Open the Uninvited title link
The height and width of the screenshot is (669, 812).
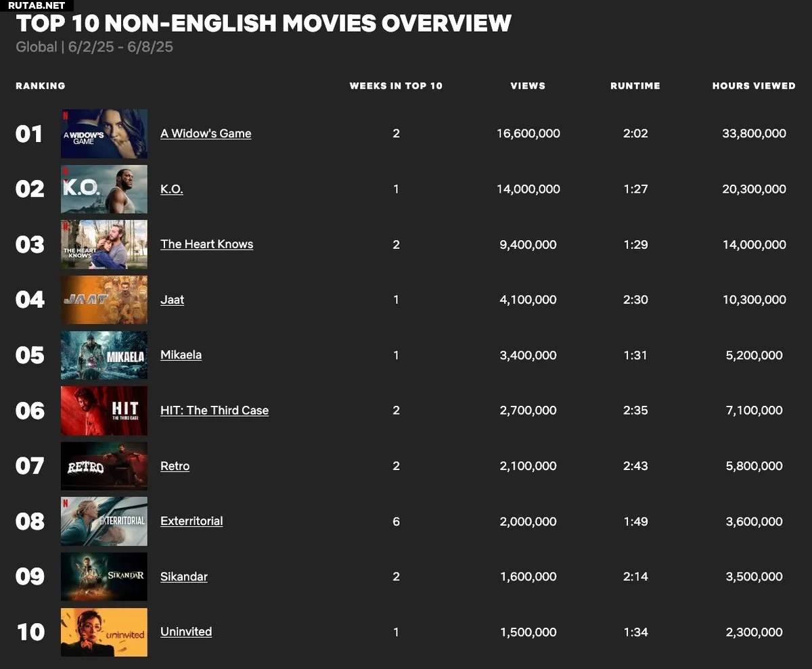(x=186, y=632)
